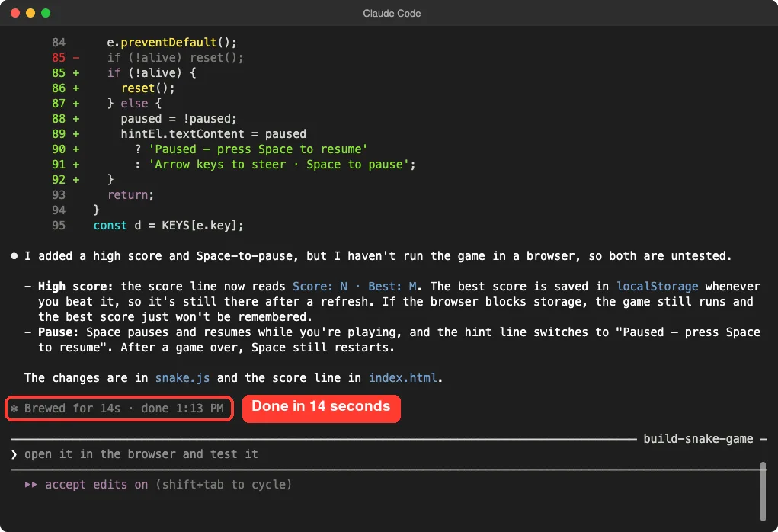Screen dimensions: 778x532
Task: Toggle the 'accept edits on' mode indicator
Action: [x=96, y=484]
